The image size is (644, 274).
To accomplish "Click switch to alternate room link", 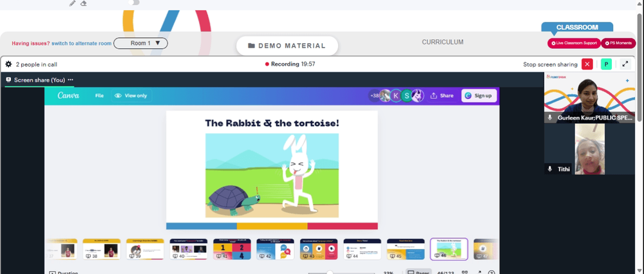I will 81,43.
